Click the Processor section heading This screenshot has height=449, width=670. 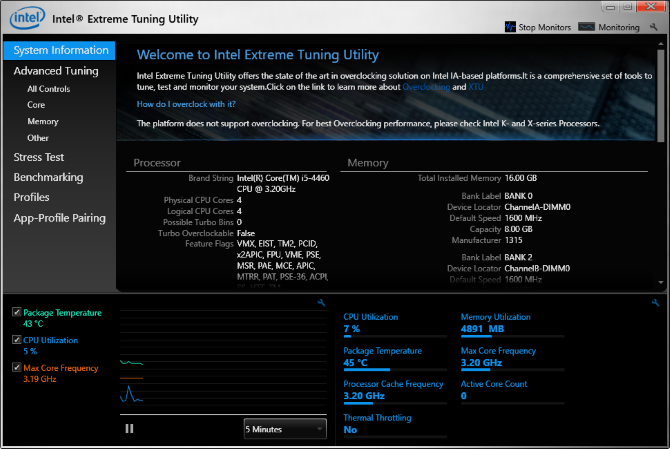coord(157,163)
